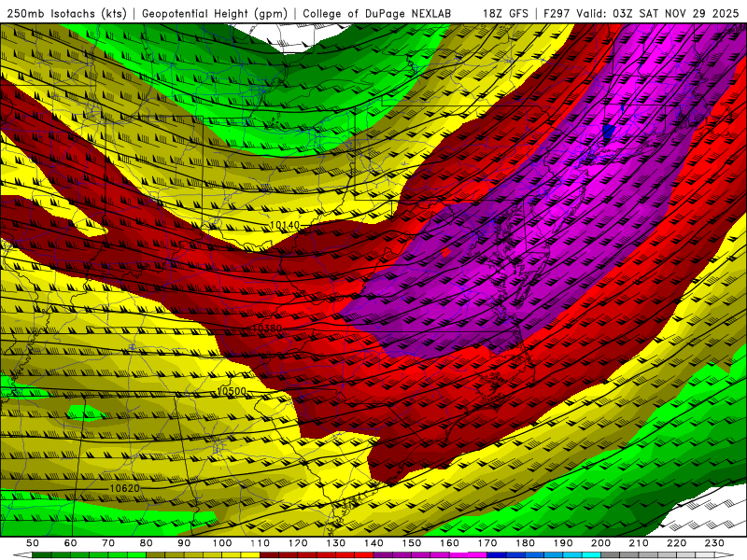The width and height of the screenshot is (747, 560).
Task: Click the 180 value on the legend
Action: (x=525, y=543)
